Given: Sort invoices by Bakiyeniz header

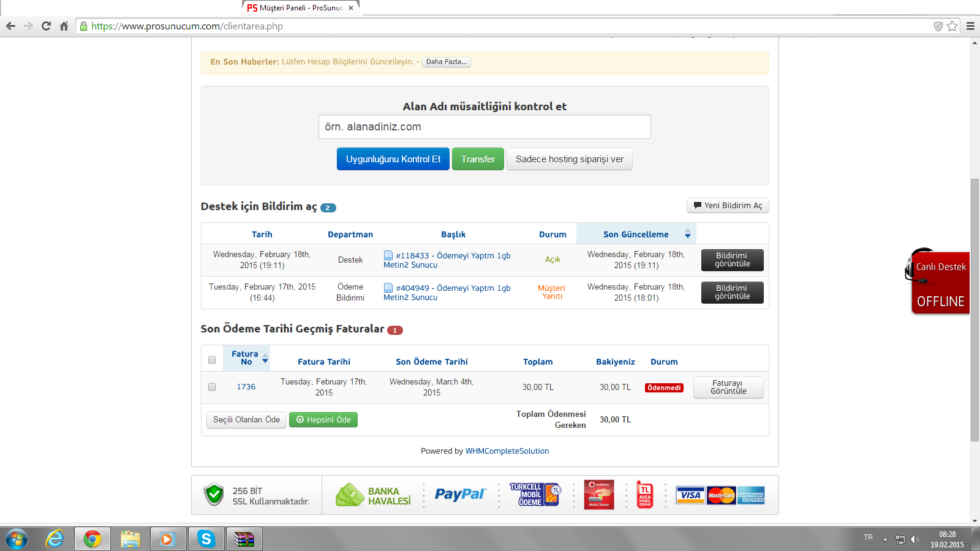Looking at the screenshot, I should click(616, 362).
